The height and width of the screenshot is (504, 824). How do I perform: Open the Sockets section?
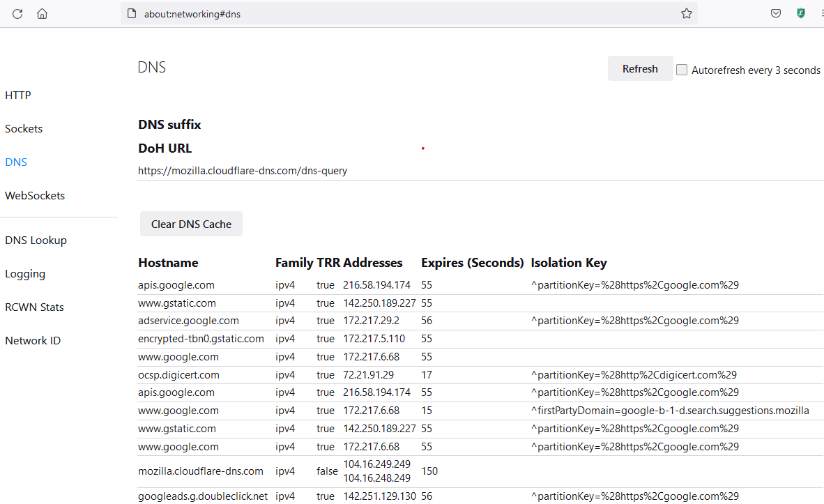23,128
